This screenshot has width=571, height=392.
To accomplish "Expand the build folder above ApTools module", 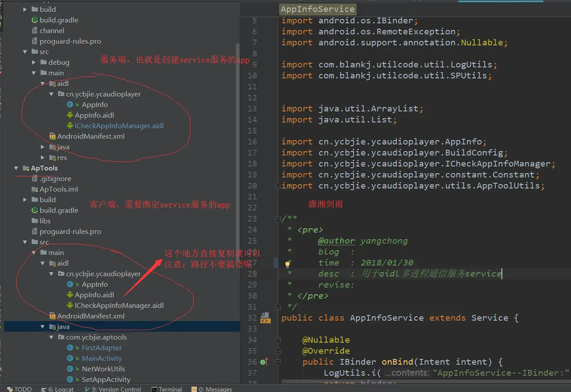I will [x=26, y=9].
